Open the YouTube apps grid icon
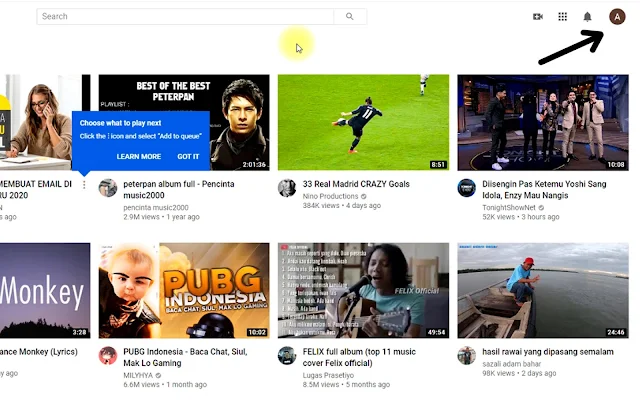The width and height of the screenshot is (640, 400). tap(562, 17)
